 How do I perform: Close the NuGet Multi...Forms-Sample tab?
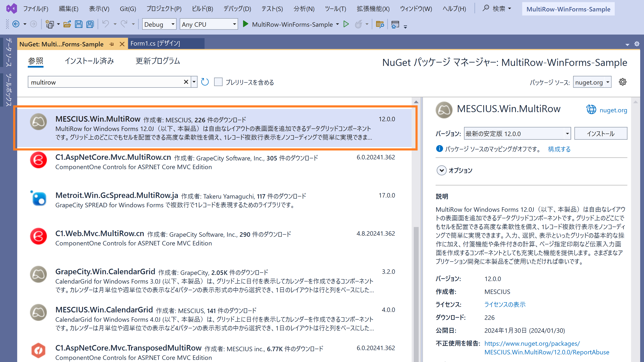click(x=122, y=44)
